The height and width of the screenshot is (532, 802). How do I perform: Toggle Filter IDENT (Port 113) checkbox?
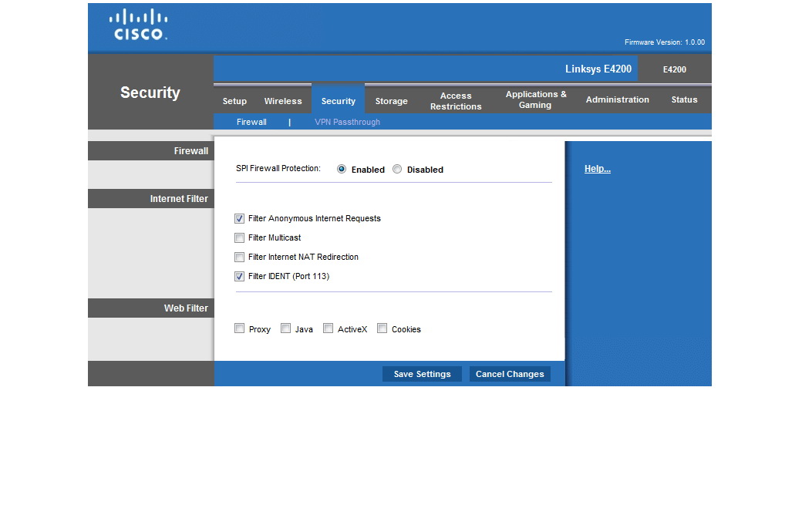(x=240, y=277)
